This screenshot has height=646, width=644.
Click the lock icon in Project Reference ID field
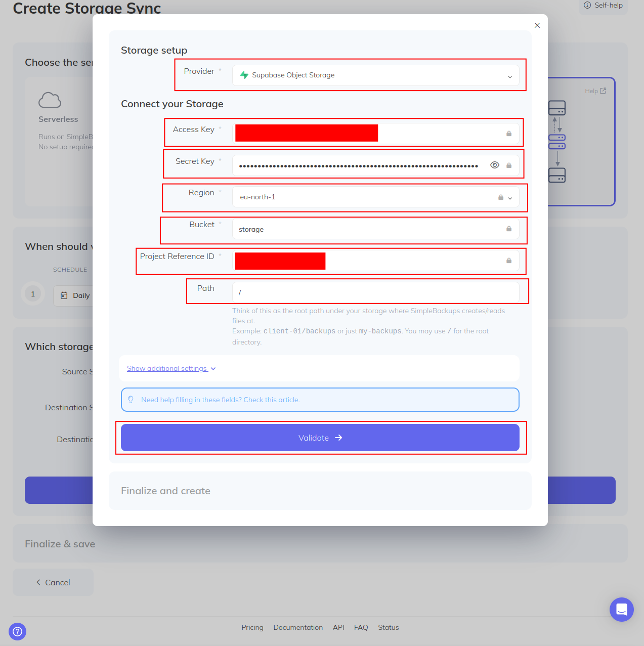tap(509, 261)
